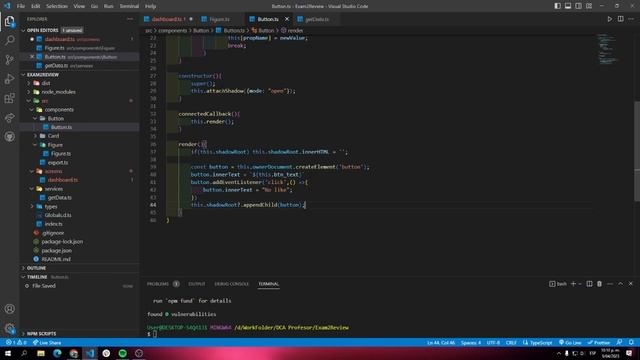Open the Extensions view

9,98
